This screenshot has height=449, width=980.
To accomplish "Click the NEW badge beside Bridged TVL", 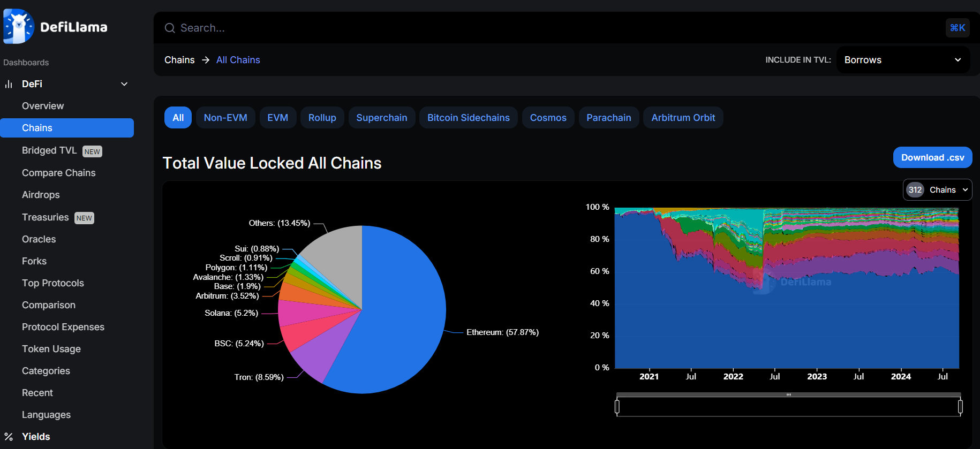I will (92, 151).
